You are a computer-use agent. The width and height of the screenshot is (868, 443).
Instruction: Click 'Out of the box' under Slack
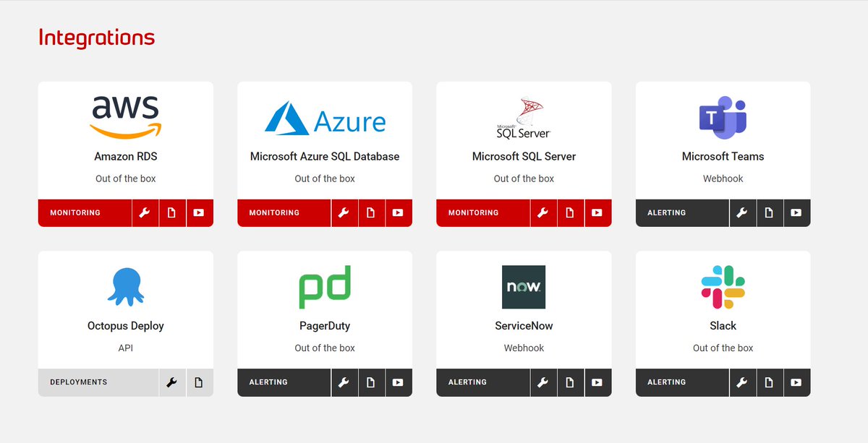pos(723,348)
